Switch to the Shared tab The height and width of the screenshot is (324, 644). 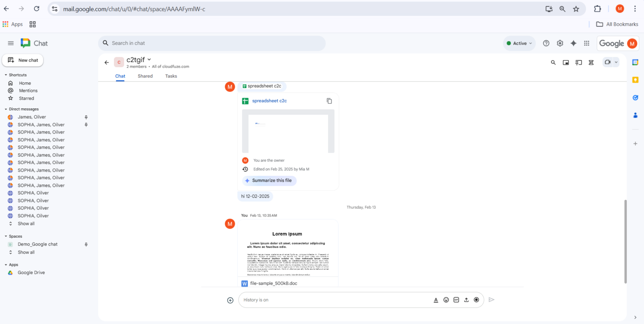pos(145,76)
